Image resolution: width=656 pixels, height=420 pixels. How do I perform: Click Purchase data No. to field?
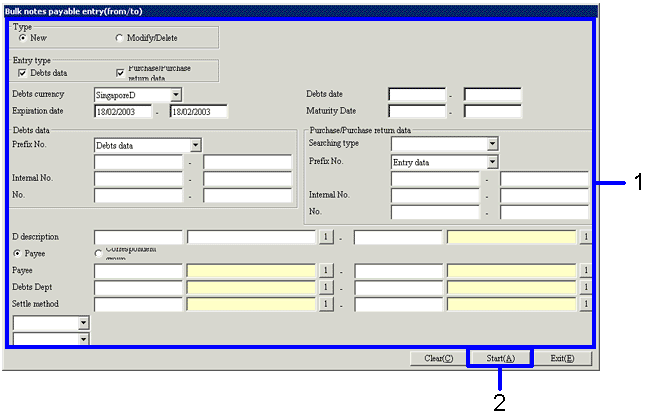545,213
